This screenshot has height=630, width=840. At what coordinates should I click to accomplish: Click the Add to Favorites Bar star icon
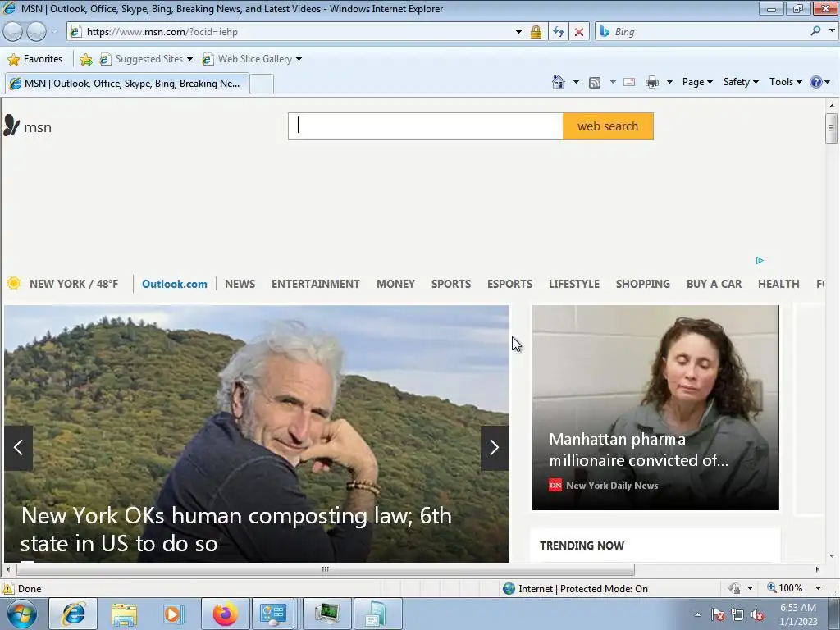coord(85,59)
